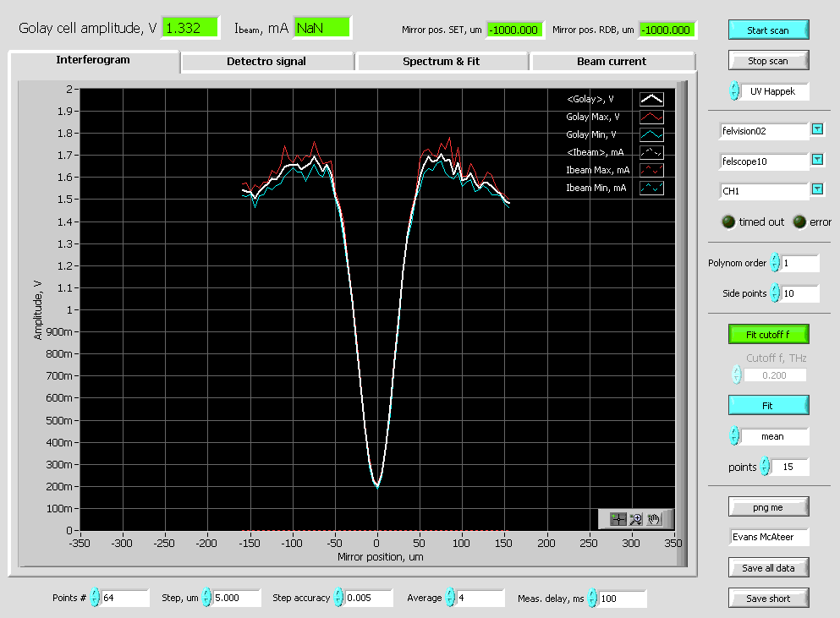Open the Beam current tab
840x618 pixels.
pos(612,62)
